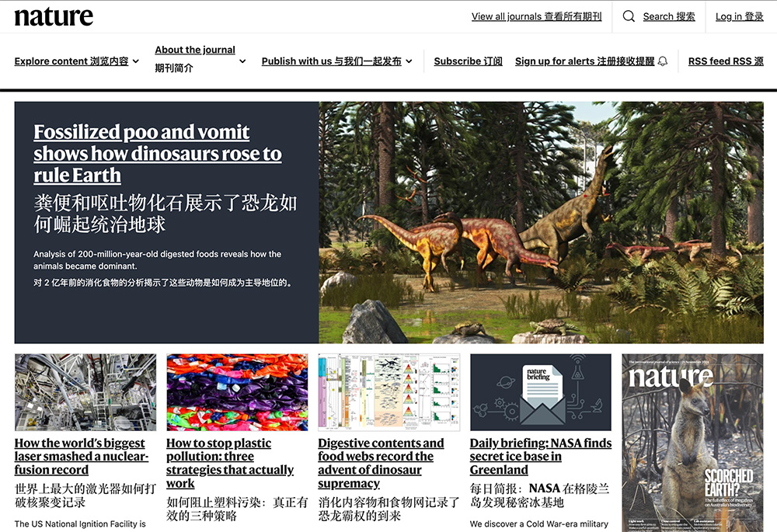Open the Fossilized poo and vomit headline
This screenshot has height=532, width=777.
coord(157,153)
